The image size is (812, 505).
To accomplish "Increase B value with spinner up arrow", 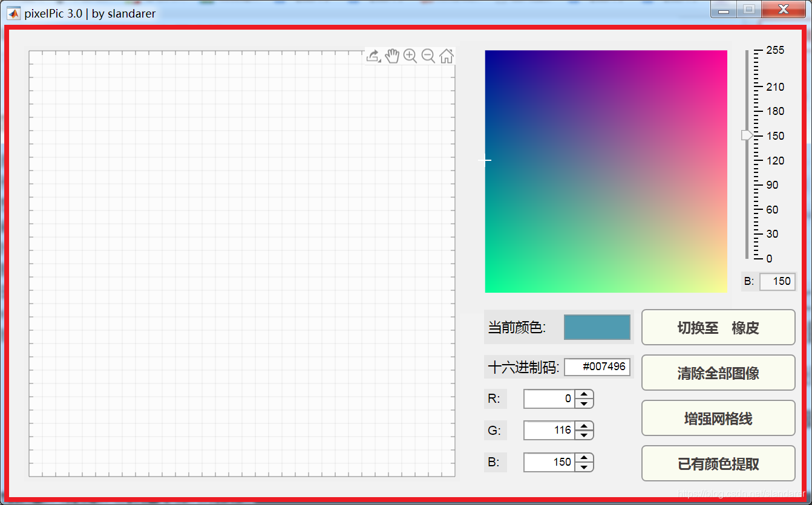I will (x=584, y=458).
